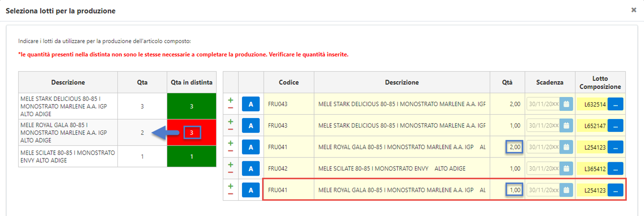Click red minus icon on last FRU041 row
The height and width of the screenshot is (216, 644).
point(230,193)
